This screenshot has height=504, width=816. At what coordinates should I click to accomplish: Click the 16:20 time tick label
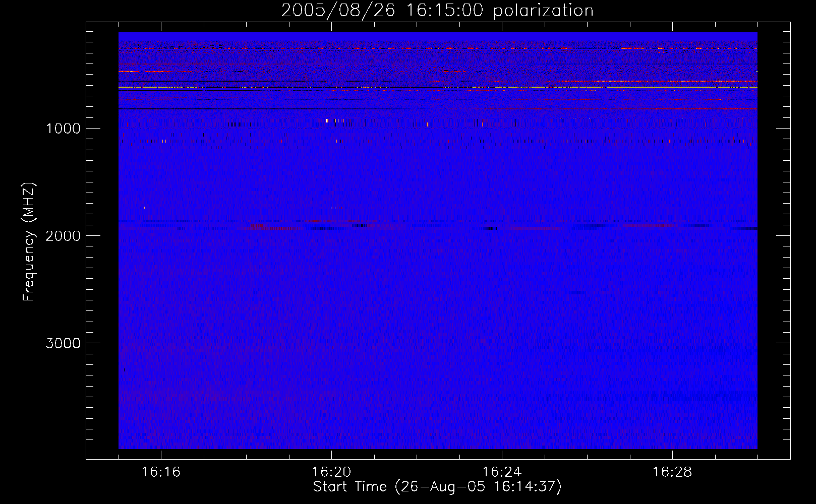(331, 472)
